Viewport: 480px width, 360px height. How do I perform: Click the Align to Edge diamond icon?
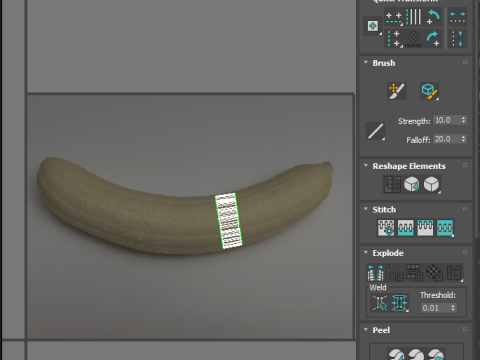tap(413, 38)
